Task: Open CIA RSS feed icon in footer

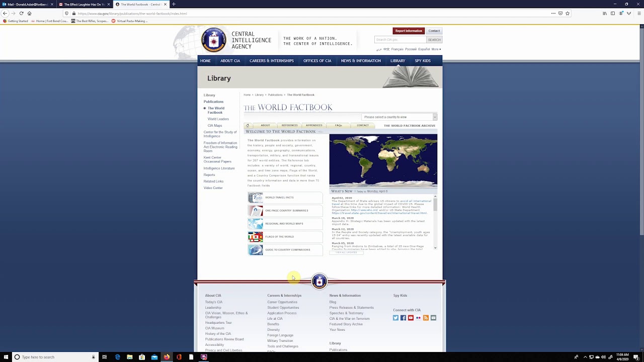Action: [426, 318]
